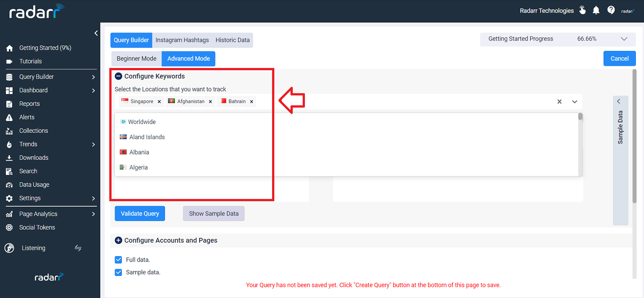Open the Listening mode icon at sidebar bottom
Screen dimensions: 644x298
click(9, 248)
